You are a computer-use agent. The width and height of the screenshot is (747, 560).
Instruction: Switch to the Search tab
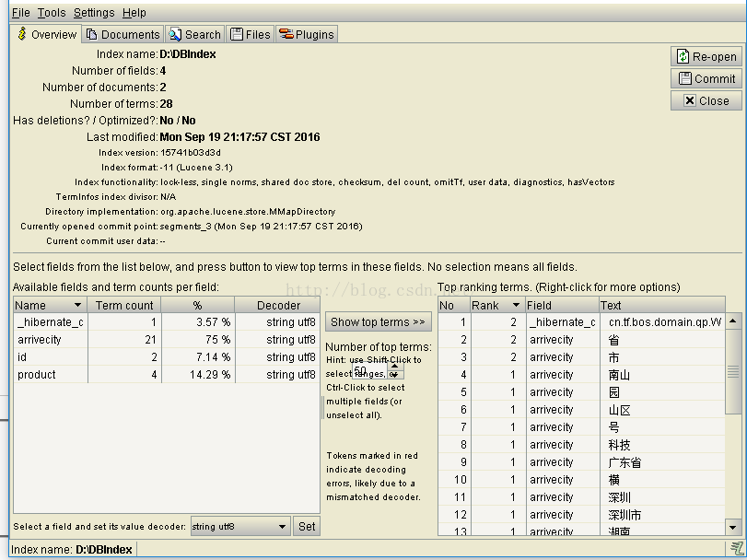pyautogui.click(x=195, y=34)
